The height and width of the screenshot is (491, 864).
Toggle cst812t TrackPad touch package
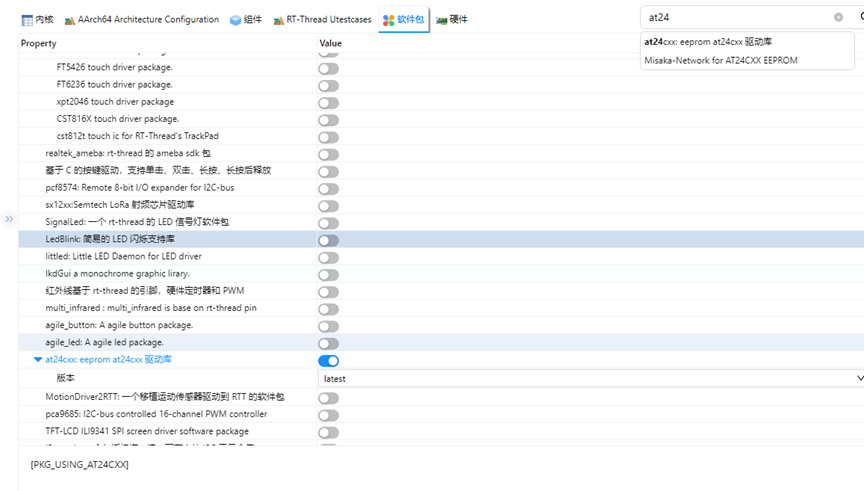328,137
